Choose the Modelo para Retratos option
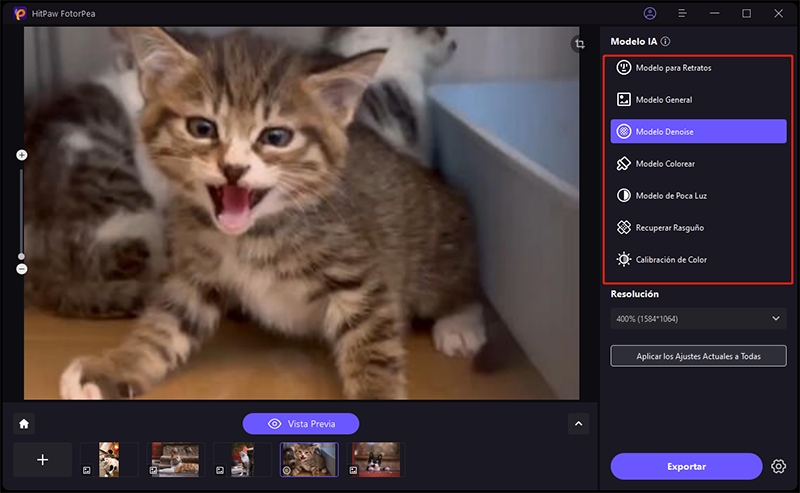The image size is (800, 493). click(x=698, y=67)
